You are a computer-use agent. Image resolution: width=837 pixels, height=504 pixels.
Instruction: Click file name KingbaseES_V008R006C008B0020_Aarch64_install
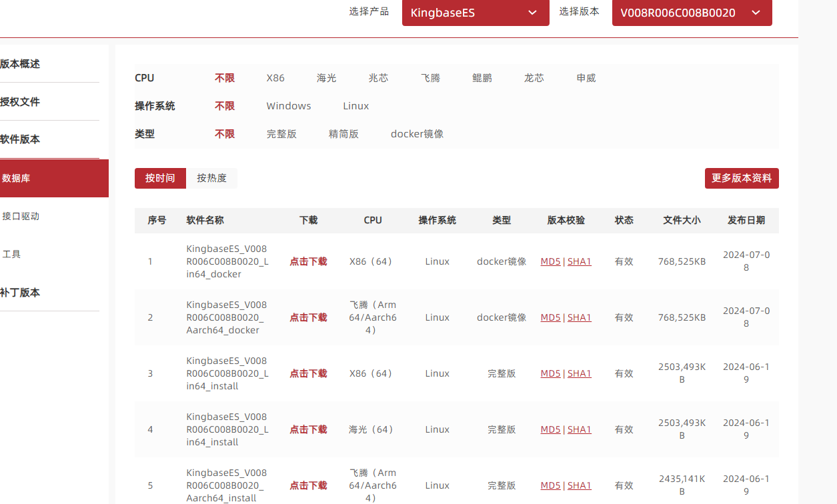pos(226,485)
